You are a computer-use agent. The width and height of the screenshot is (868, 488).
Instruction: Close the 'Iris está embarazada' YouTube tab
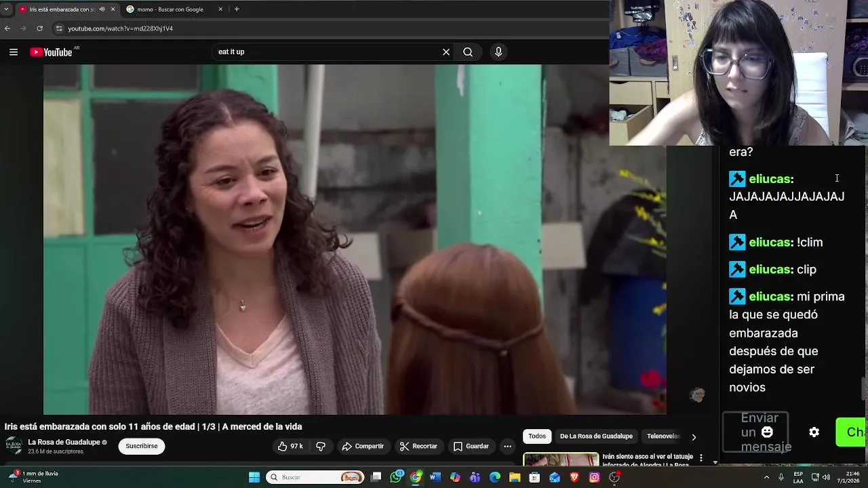(x=113, y=9)
